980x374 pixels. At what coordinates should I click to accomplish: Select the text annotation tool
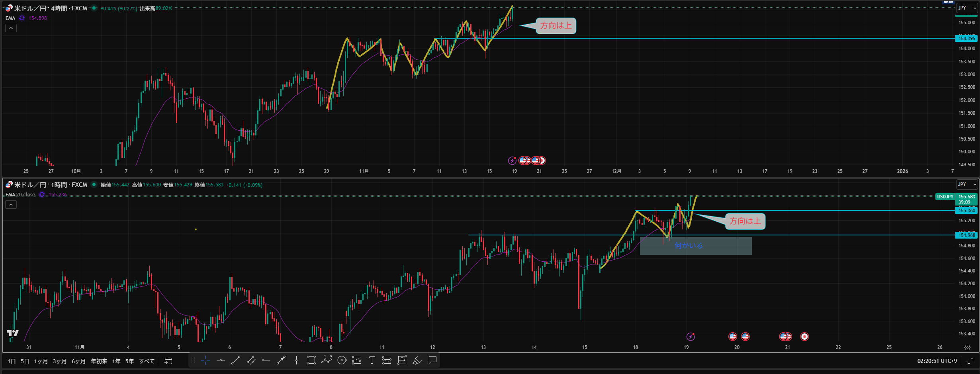pyautogui.click(x=372, y=360)
